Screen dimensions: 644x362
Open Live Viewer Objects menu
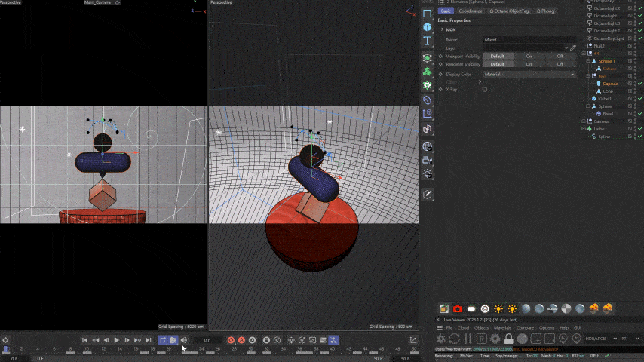click(x=481, y=328)
